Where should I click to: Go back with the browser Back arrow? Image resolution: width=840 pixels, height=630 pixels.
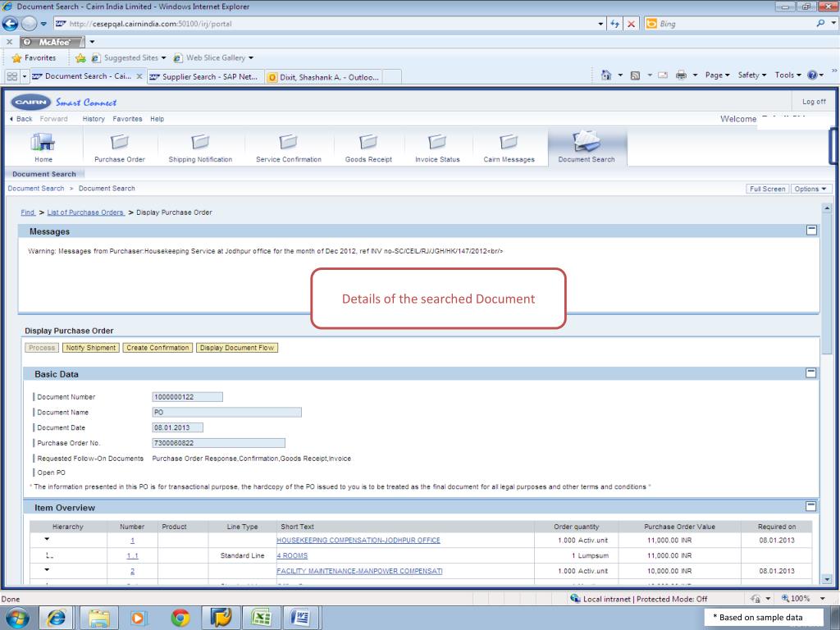(10, 24)
